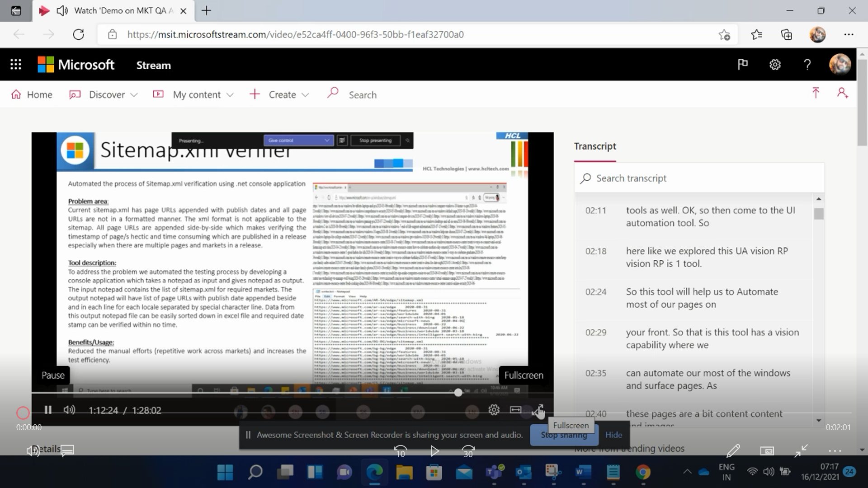Toggle theater mode in video player
Viewport: 868px width, 488px height.
tap(515, 410)
